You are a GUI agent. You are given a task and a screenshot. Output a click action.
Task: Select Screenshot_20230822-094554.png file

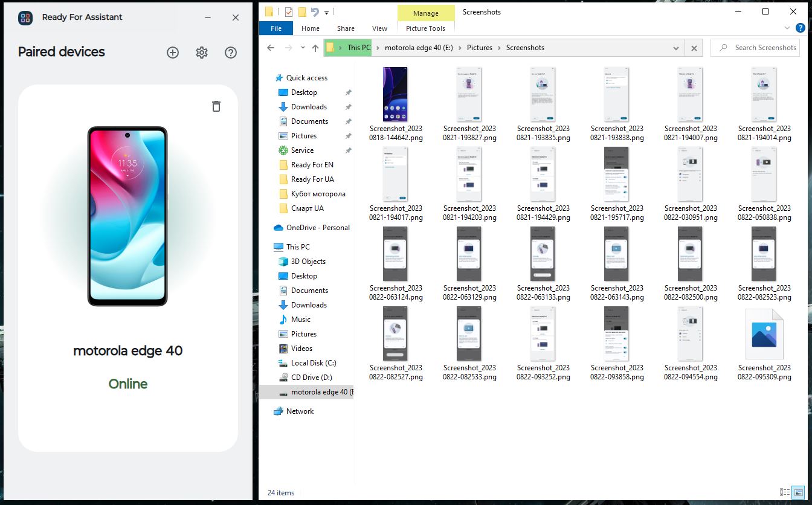click(691, 344)
